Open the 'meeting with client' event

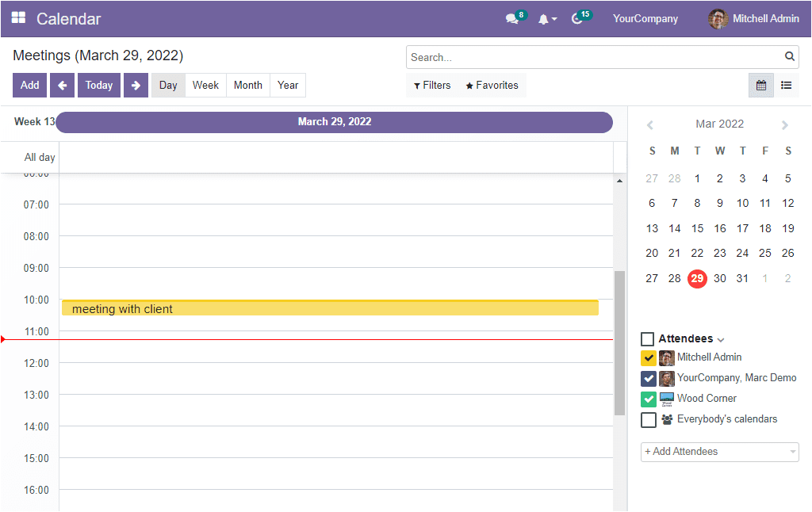click(x=330, y=308)
